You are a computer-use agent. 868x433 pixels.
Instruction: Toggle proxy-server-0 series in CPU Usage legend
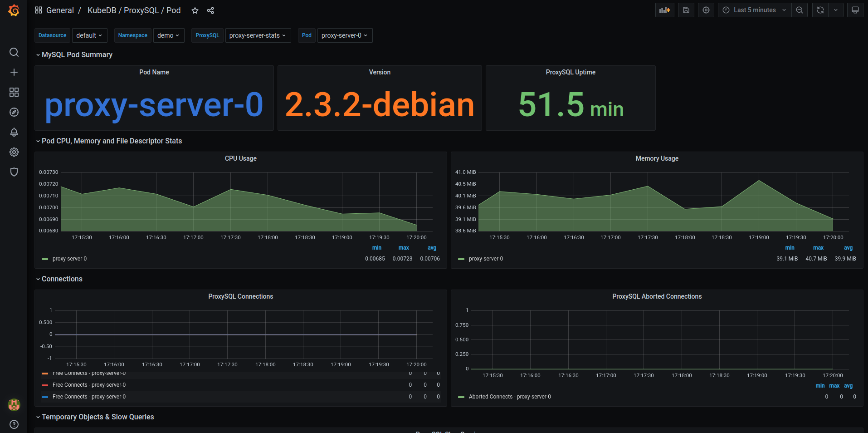click(x=69, y=259)
